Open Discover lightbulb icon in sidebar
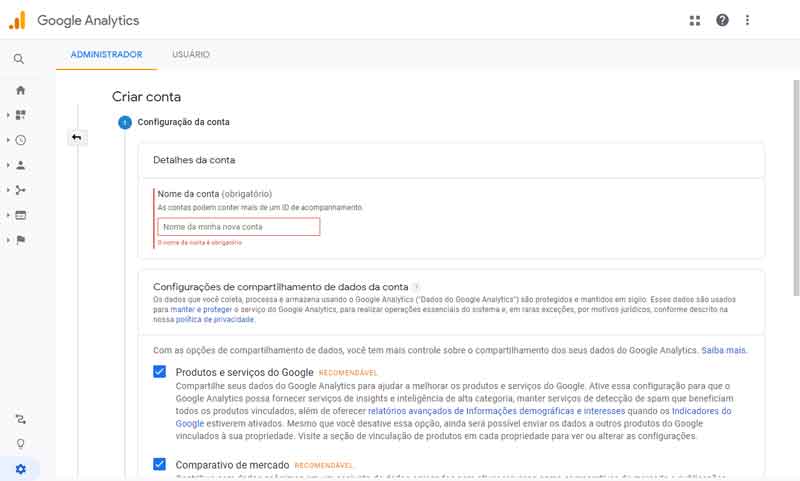Viewport: 800px width, 481px height. coord(20,443)
